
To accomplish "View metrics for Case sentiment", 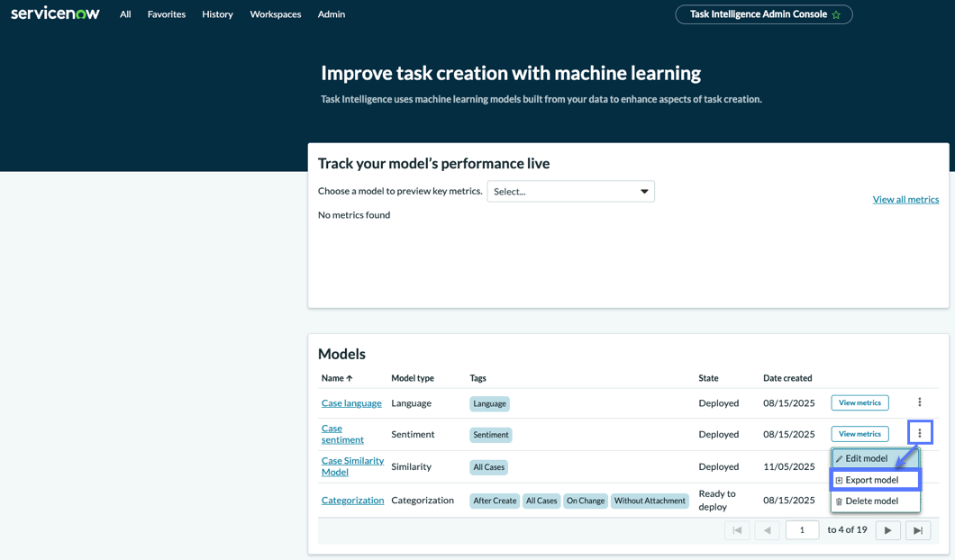I will (x=859, y=434).
